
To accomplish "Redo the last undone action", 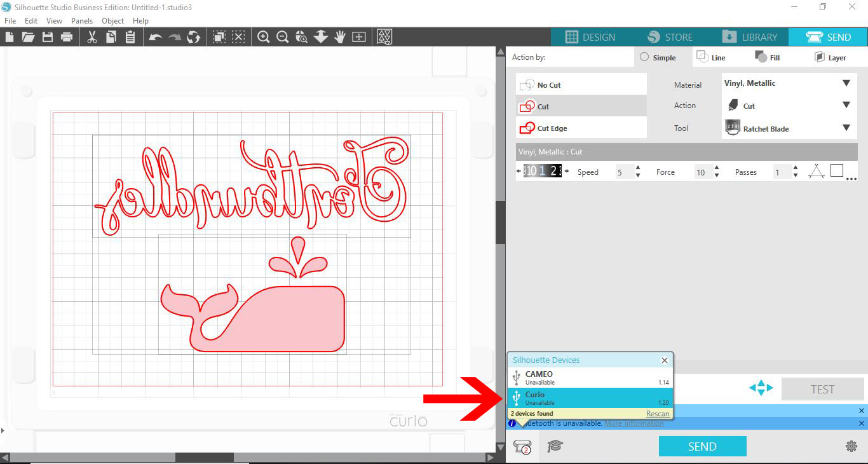I will point(175,37).
